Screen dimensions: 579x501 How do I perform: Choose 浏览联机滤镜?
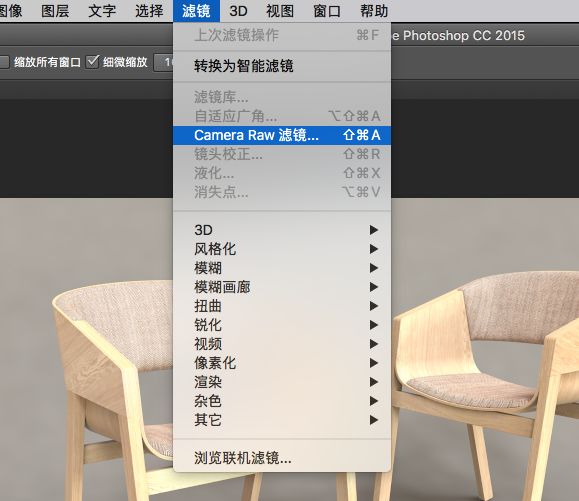[x=282, y=458]
